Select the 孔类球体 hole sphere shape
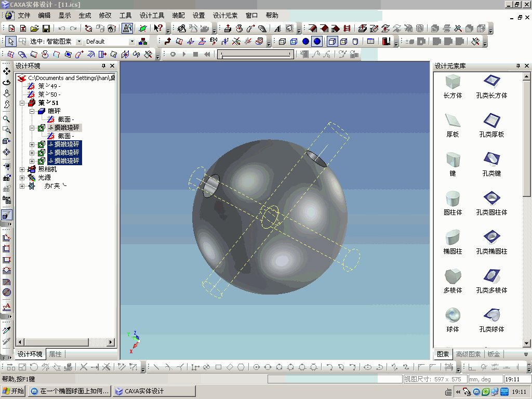This screenshot has width=532, height=399. 491,320
